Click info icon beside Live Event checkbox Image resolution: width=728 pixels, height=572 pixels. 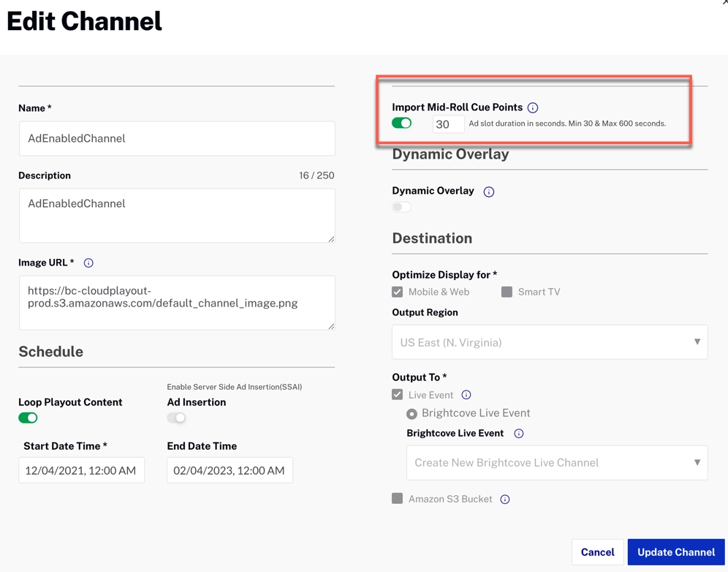pyautogui.click(x=466, y=395)
